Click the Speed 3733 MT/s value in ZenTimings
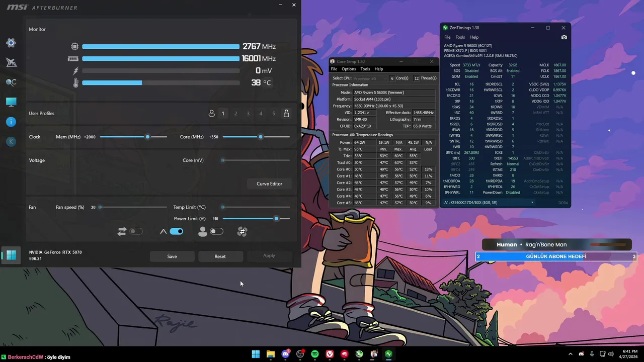 click(471, 65)
